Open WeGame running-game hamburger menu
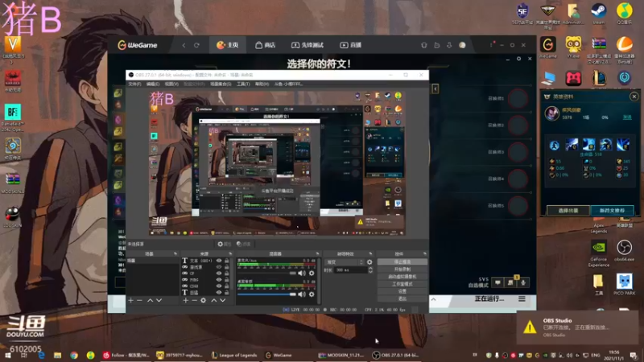This screenshot has height=362, width=644. (x=522, y=298)
